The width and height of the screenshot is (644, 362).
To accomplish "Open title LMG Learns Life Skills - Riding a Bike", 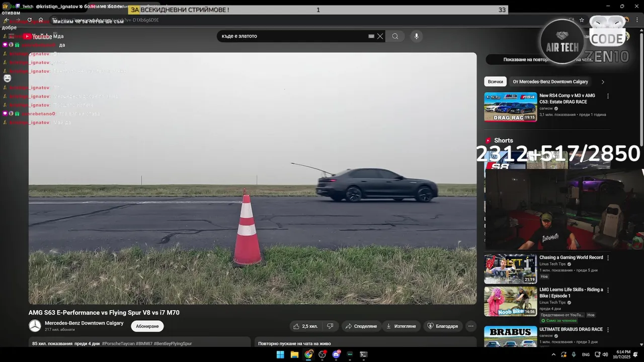I will pyautogui.click(x=571, y=293).
